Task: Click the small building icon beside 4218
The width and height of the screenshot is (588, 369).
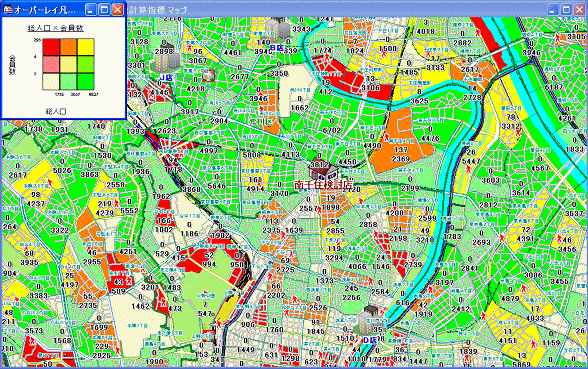Action: click(x=208, y=76)
